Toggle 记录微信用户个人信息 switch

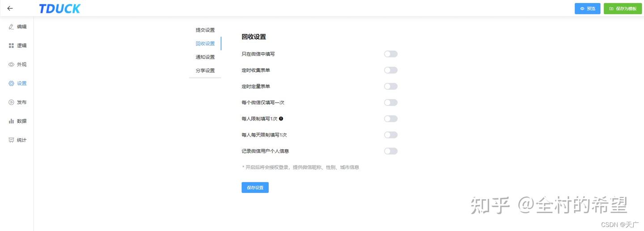tap(391, 151)
